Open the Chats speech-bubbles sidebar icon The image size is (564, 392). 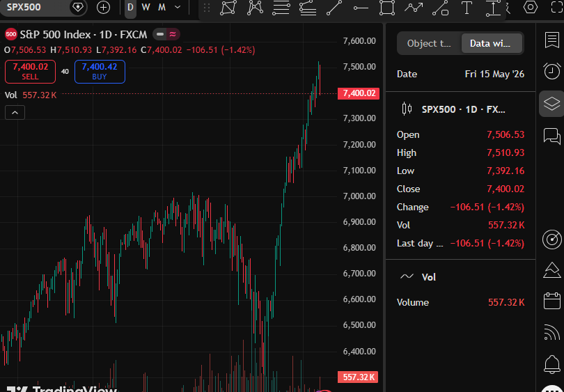point(551,136)
